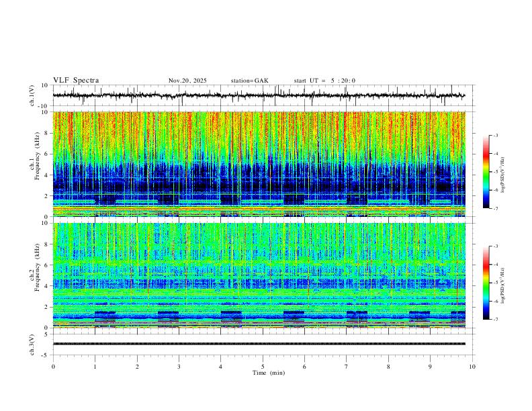This screenshot has height=411, width=532.
Task: Select the ch.1 Frequency (kHz) axis label
Action: point(34,156)
